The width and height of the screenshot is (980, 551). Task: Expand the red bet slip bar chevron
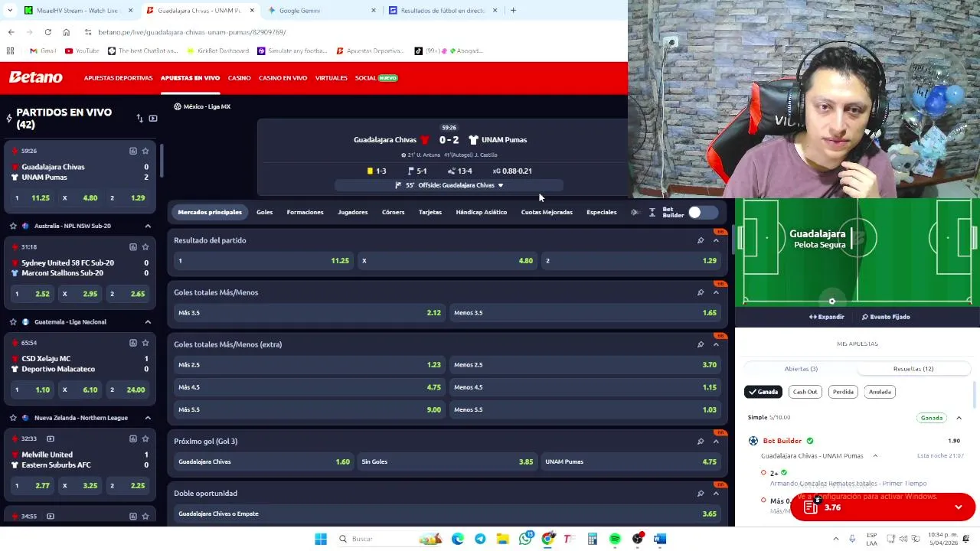[x=959, y=507]
